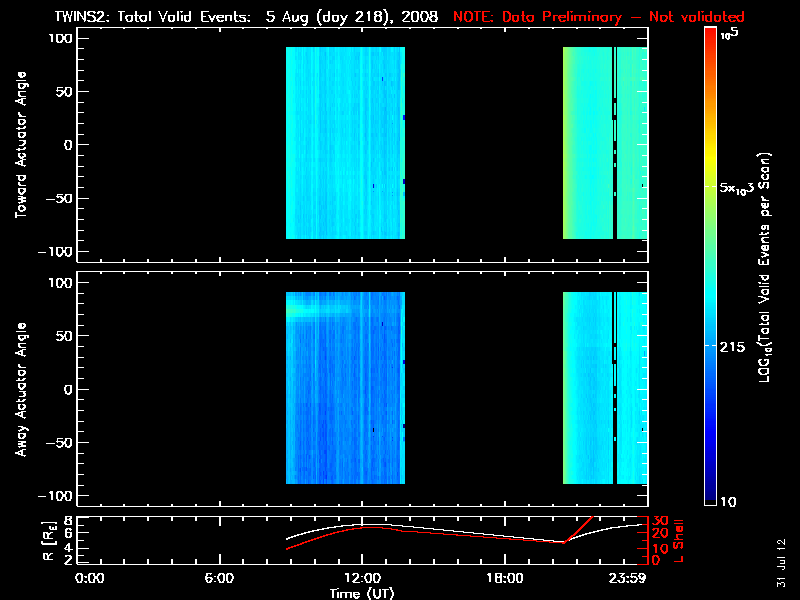Click the 'Toward Actuator Angle' axis label

coord(19,145)
